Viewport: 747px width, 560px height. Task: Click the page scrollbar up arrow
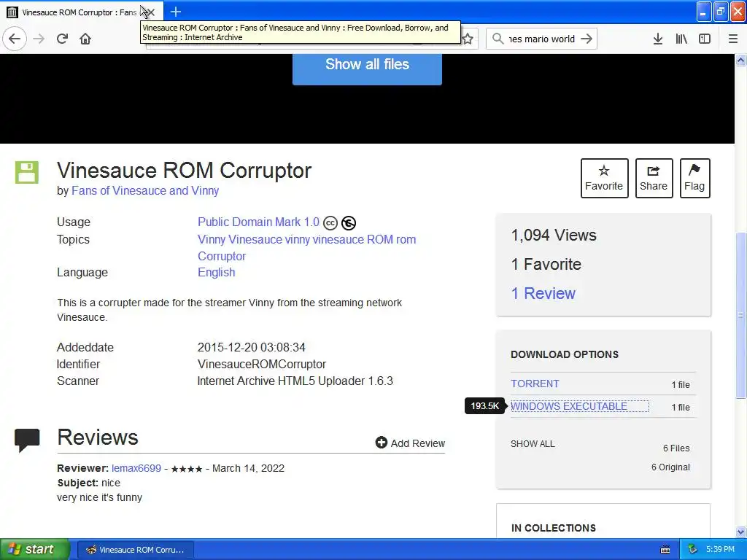(x=741, y=60)
